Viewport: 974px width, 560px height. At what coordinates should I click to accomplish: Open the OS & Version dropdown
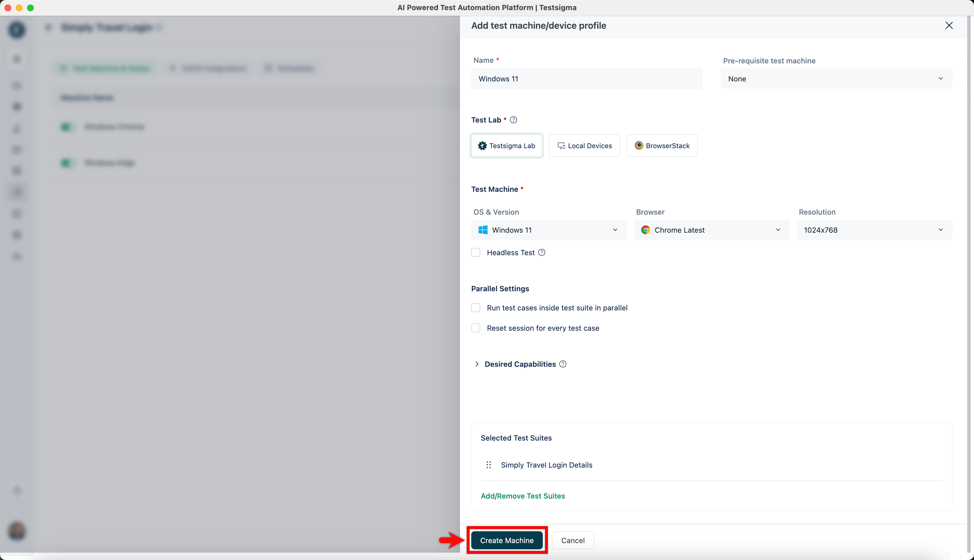pos(548,230)
